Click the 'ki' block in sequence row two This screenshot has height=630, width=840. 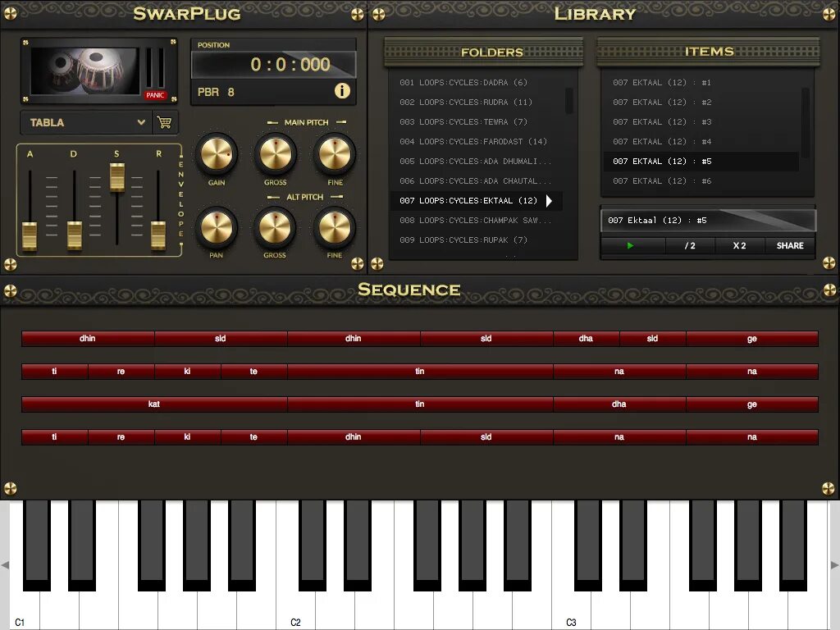[188, 372]
